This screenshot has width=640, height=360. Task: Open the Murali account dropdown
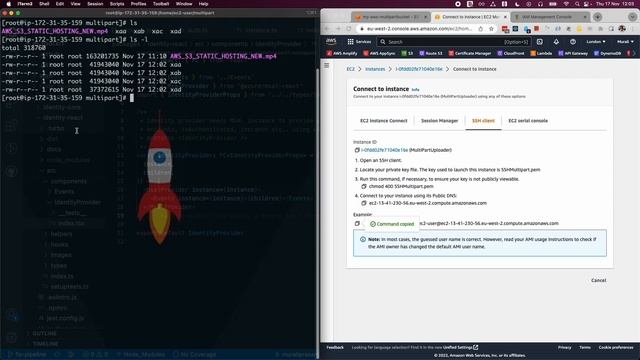click(625, 42)
